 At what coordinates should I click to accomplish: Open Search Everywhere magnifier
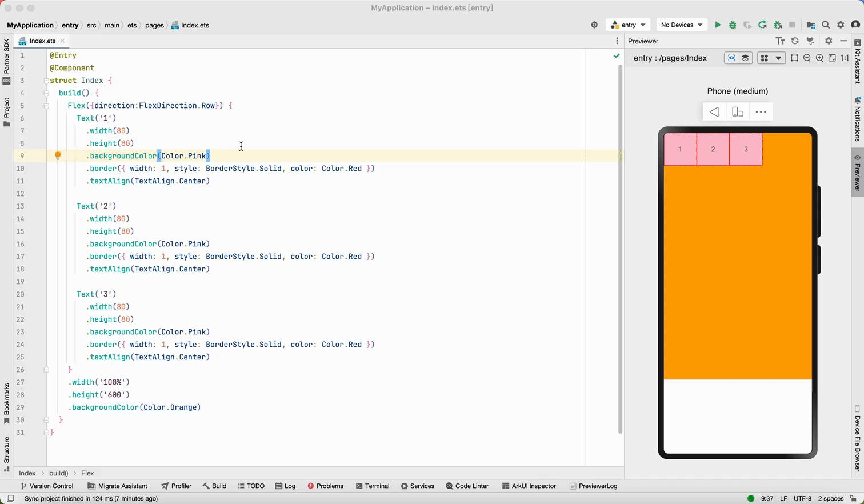(x=826, y=25)
